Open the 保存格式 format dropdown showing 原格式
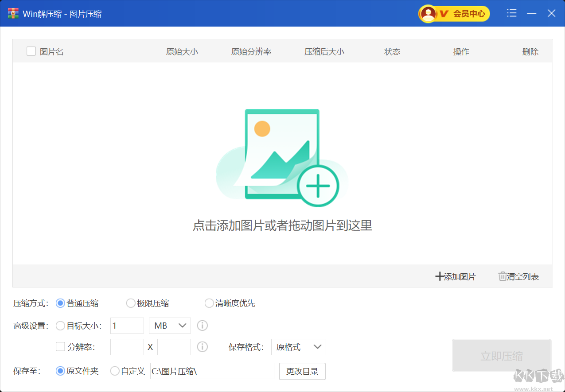Screen dimensions: 565x392 pyautogui.click(x=298, y=347)
